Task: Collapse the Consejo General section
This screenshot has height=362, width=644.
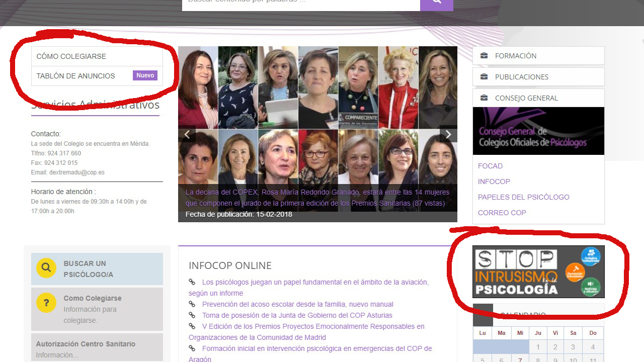Action: click(x=538, y=98)
